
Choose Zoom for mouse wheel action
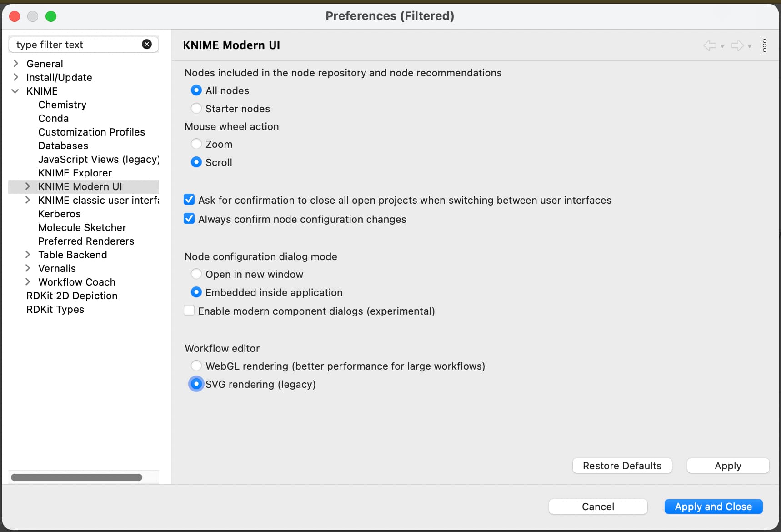point(196,144)
